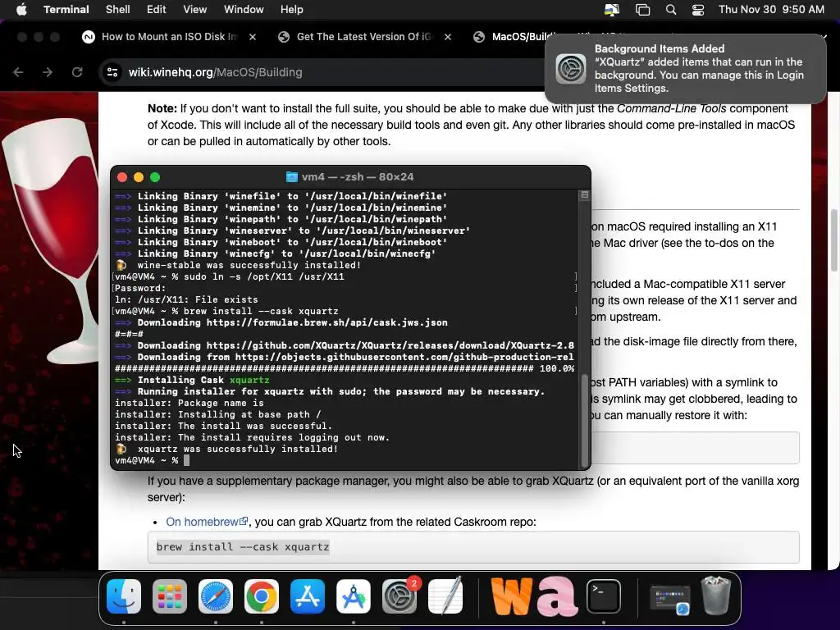
Task: Click the Stage Manager windows icon in menu bar
Action: (x=642, y=9)
